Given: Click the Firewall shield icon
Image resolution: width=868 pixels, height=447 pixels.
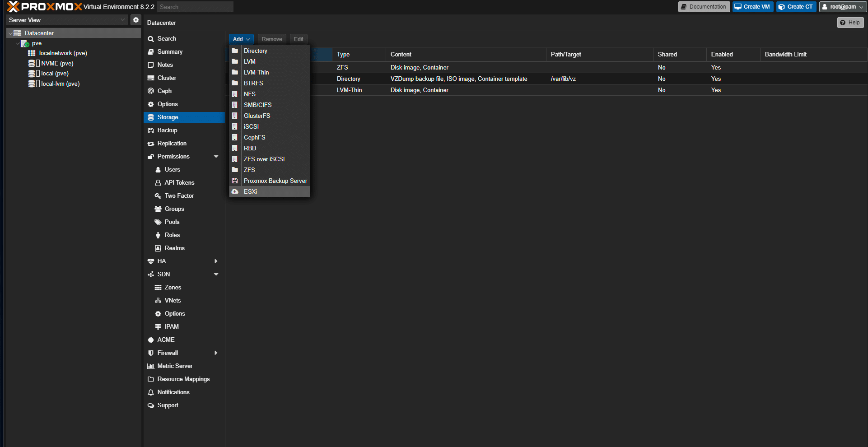Looking at the screenshot, I should click(151, 353).
